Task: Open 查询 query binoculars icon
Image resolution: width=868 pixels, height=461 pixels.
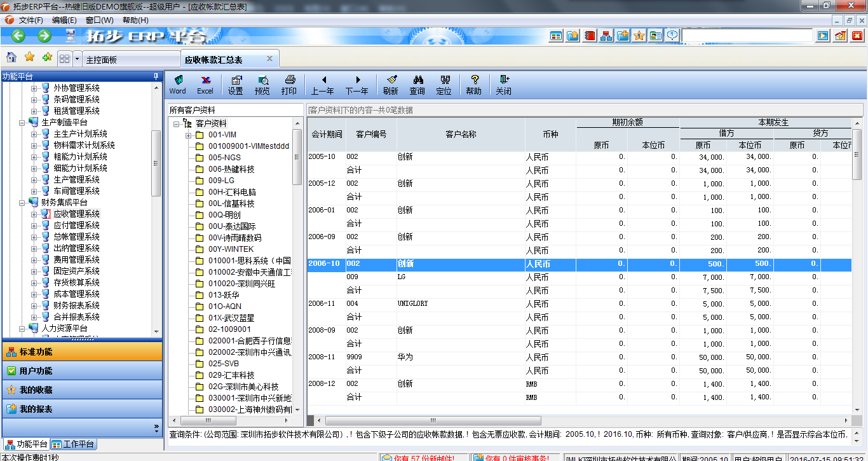Action: [417, 84]
